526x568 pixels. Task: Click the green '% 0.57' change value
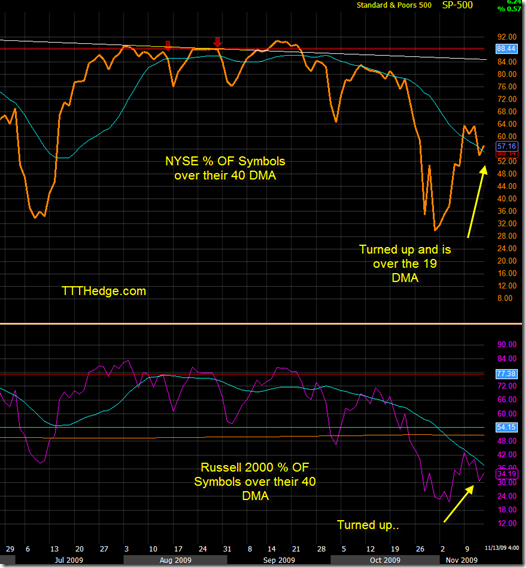[509, 9]
